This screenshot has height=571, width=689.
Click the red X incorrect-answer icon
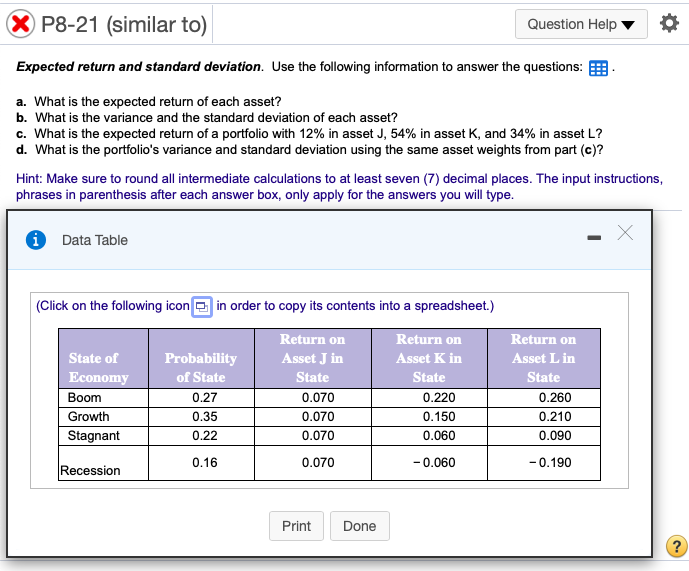tap(20, 24)
